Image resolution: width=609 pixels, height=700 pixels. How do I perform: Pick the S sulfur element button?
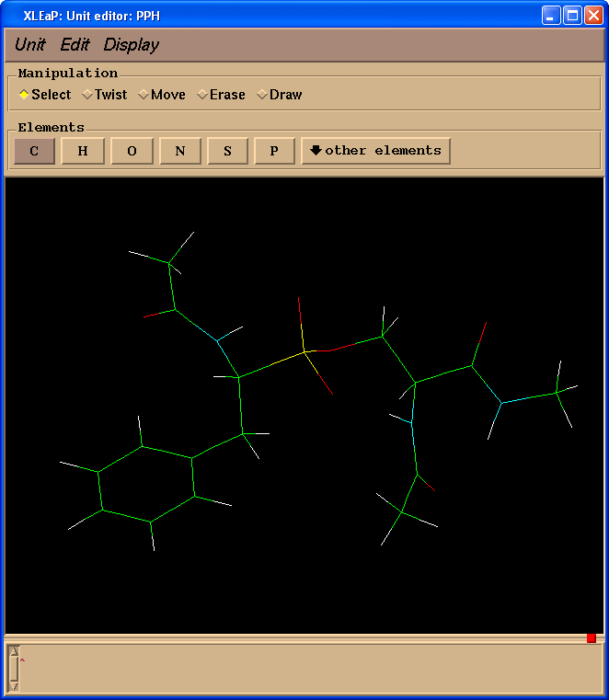[228, 151]
